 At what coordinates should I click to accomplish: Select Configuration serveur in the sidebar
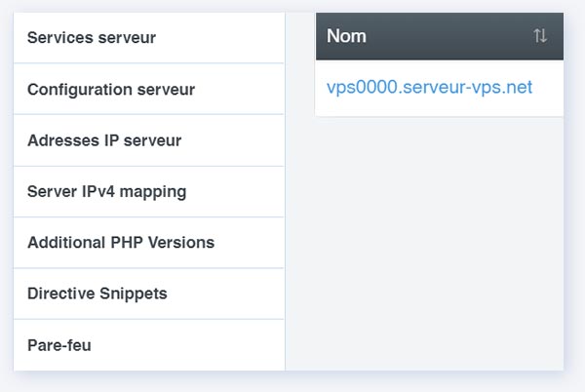(111, 90)
